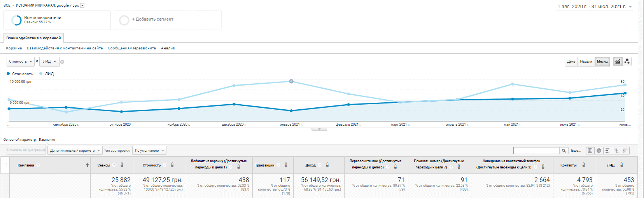Screen dimensions: 644x198
Task: Remove the second metric ЛИД from chart
Action: [x=62, y=62]
